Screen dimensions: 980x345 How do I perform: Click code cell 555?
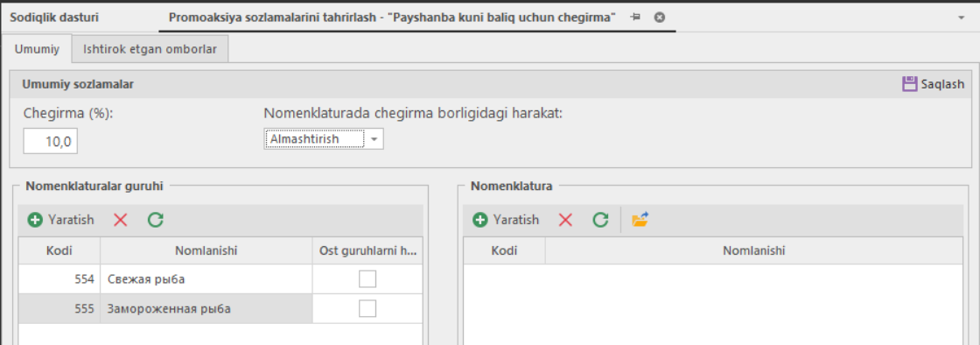pyautogui.click(x=59, y=308)
